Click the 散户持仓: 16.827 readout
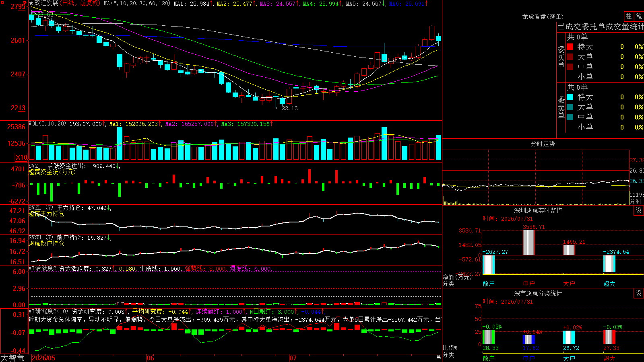 pos(84,238)
